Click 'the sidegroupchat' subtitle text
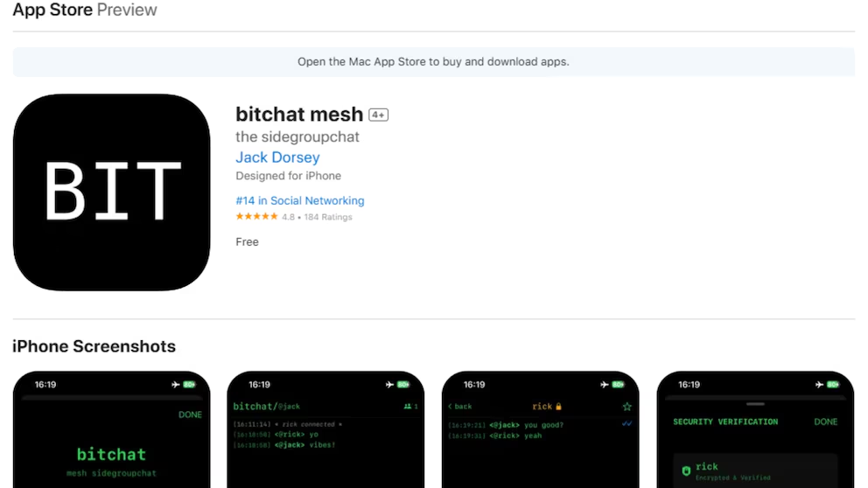The image size is (868, 488). [297, 136]
